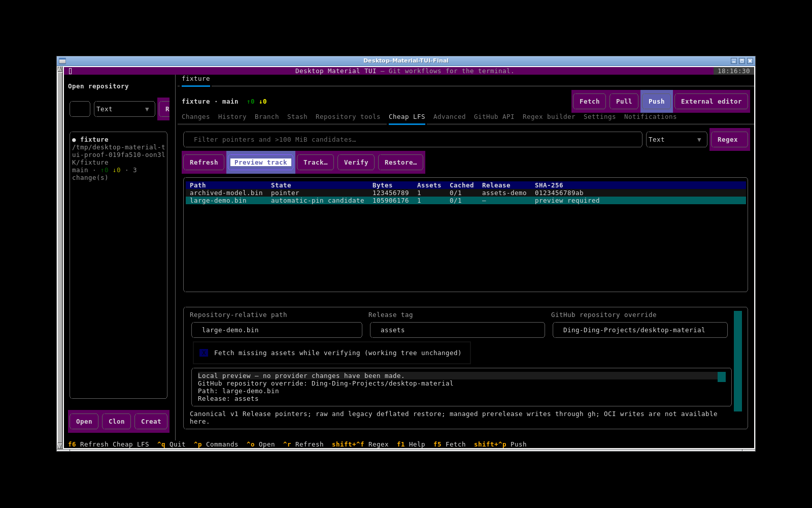Click the Restore… button
Image resolution: width=812 pixels, height=508 pixels.
[400, 163]
